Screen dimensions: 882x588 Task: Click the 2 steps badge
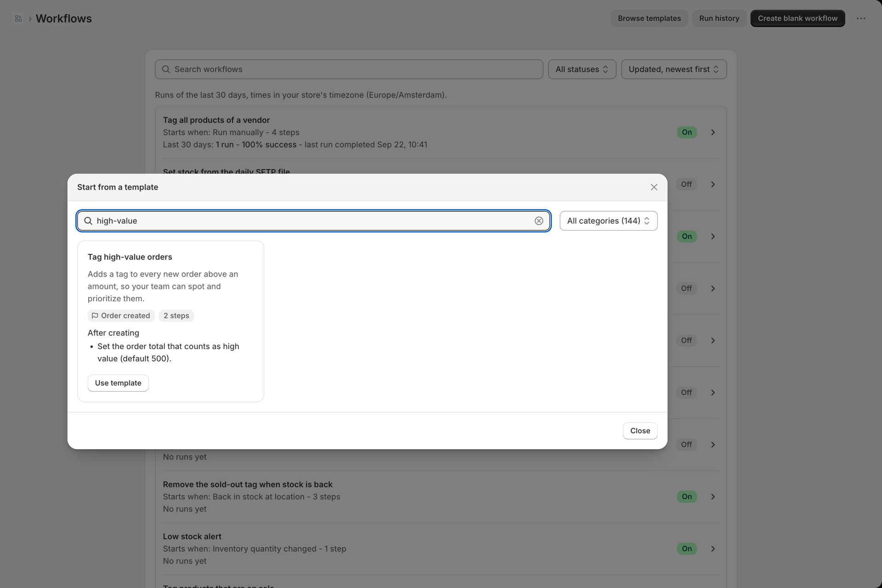(176, 316)
